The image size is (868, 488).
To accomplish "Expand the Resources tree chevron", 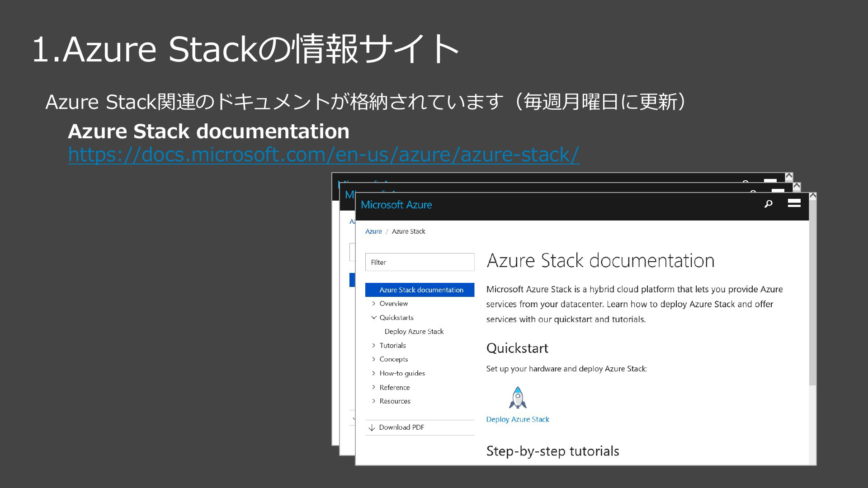I will click(373, 401).
